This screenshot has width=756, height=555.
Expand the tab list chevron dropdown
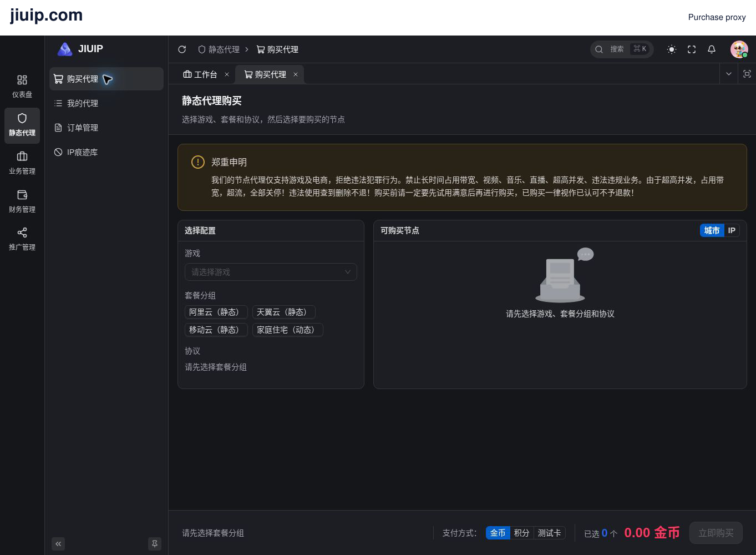(729, 74)
